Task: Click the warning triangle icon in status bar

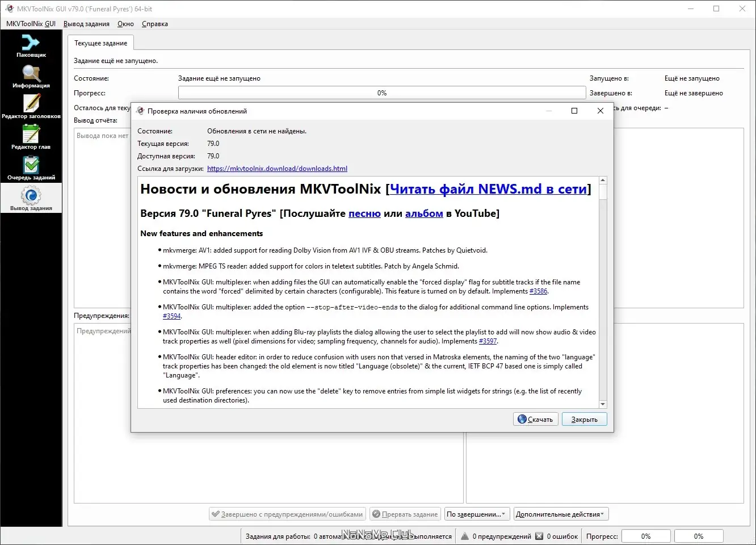Action: click(x=465, y=536)
